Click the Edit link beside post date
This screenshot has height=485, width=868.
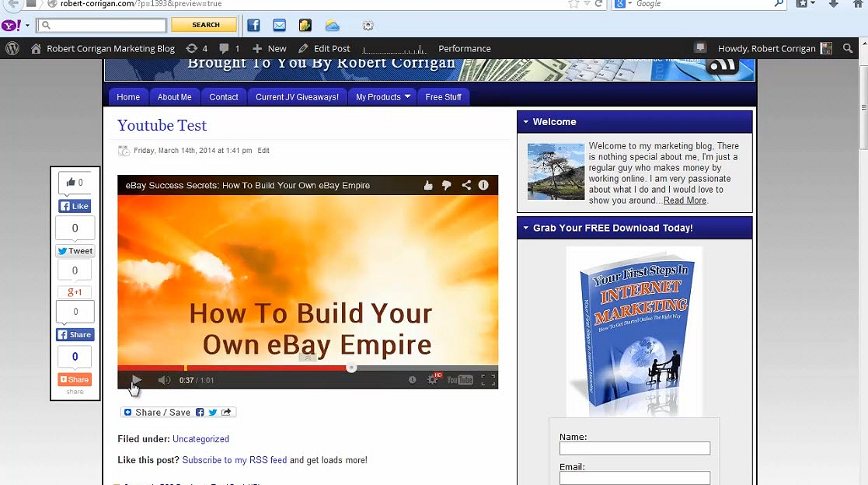pos(263,151)
